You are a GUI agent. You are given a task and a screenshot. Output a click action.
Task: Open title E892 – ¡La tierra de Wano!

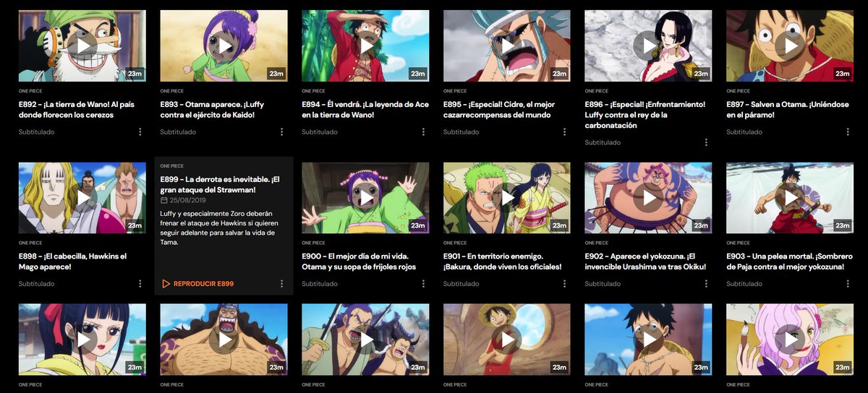tap(78, 110)
